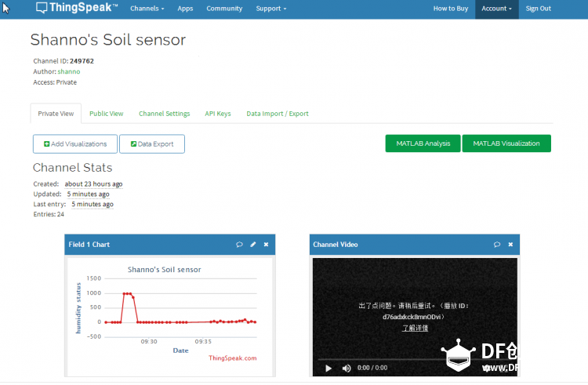Click the ThingSpeak logo
The height and width of the screenshot is (385, 588).
(x=77, y=8)
